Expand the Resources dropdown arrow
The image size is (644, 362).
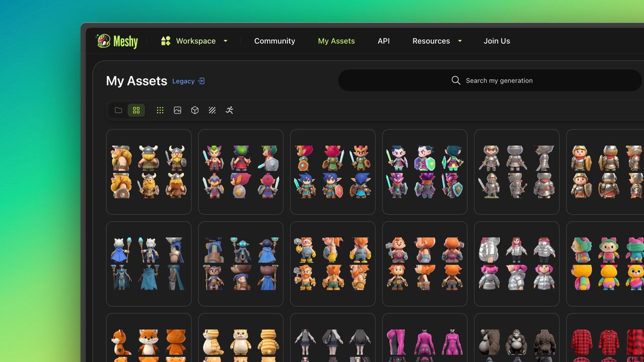pyautogui.click(x=460, y=41)
